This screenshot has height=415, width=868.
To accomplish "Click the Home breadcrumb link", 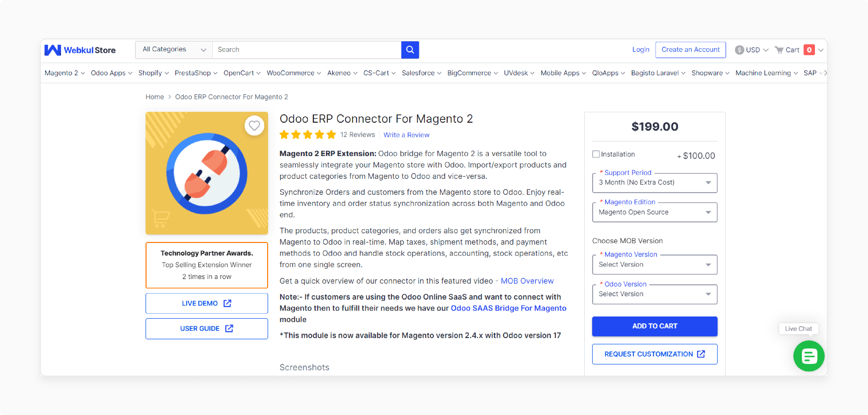I will coord(155,97).
